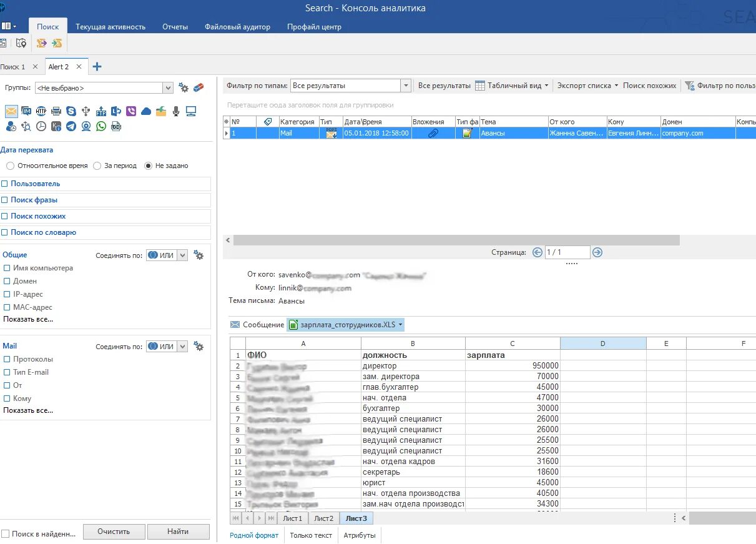Click the FTP source icon
This screenshot has height=544, width=756.
pos(101,111)
